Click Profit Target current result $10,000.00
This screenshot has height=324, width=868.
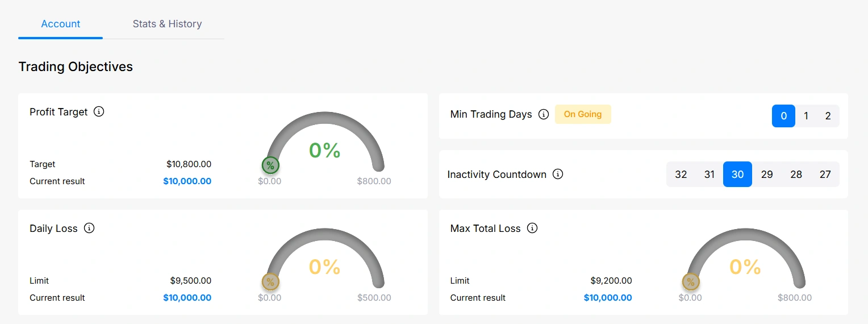[187, 181]
